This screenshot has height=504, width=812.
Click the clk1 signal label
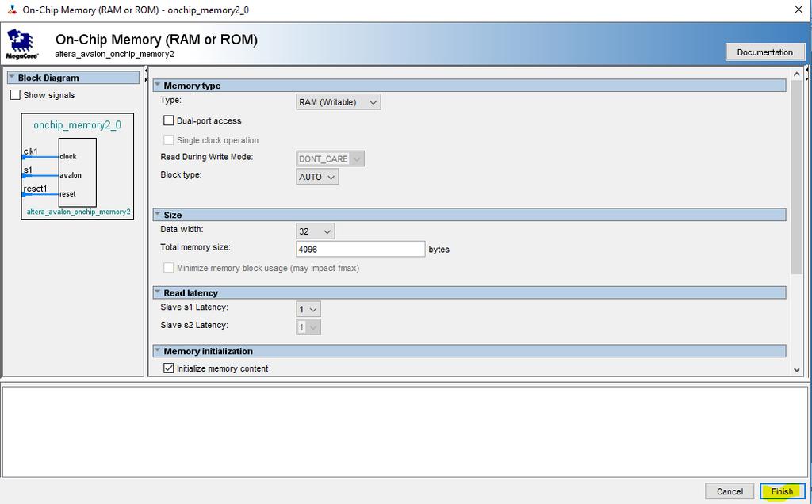coord(31,151)
